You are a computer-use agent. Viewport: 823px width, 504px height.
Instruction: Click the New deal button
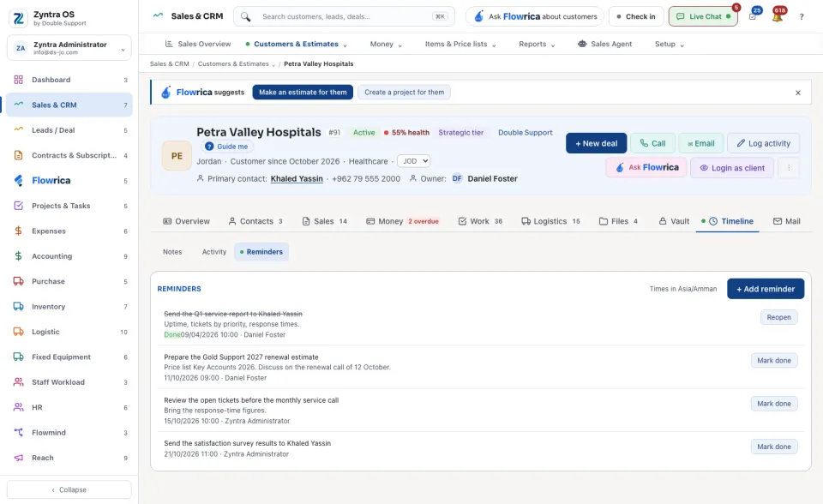(597, 143)
